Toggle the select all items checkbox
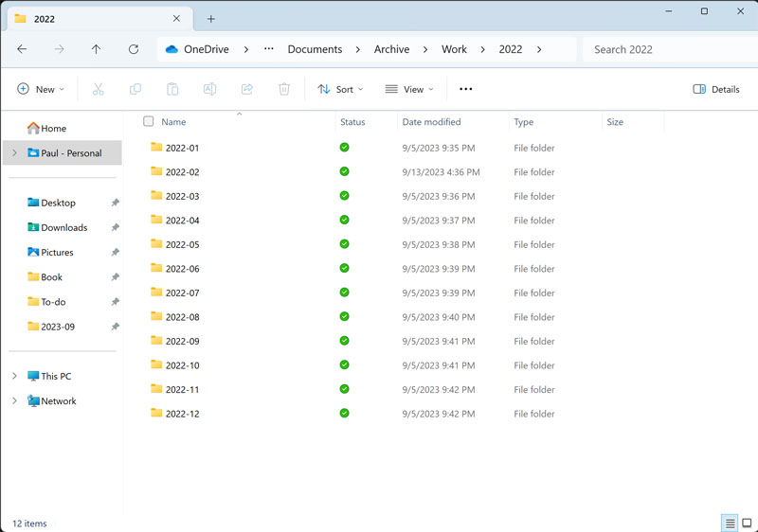The height and width of the screenshot is (532, 758). point(148,121)
